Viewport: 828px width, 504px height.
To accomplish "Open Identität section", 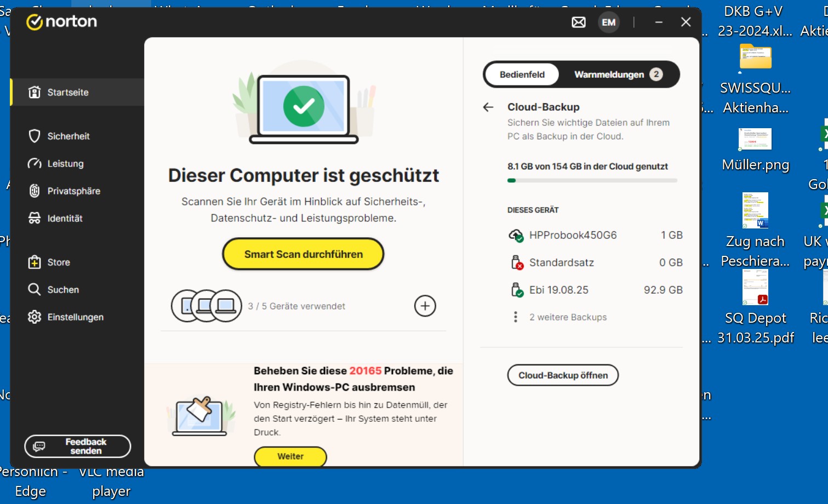I will tap(65, 218).
